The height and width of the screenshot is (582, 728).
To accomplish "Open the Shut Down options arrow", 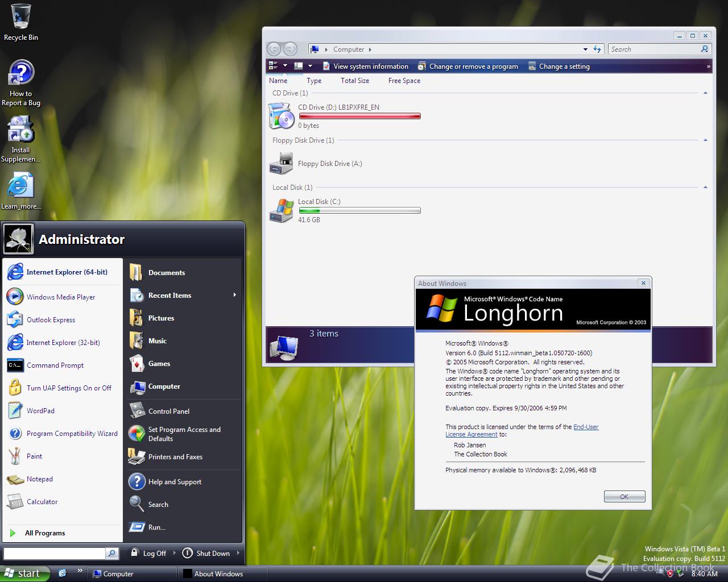I will tap(238, 553).
